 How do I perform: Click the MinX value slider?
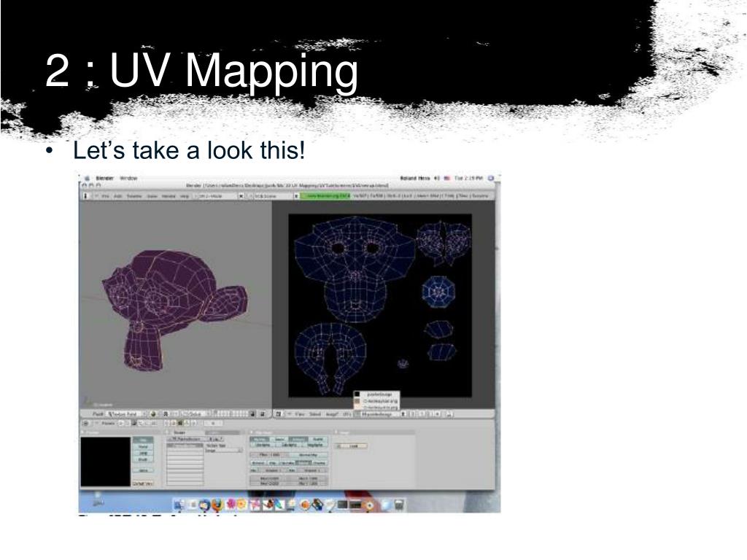pyautogui.click(x=270, y=478)
